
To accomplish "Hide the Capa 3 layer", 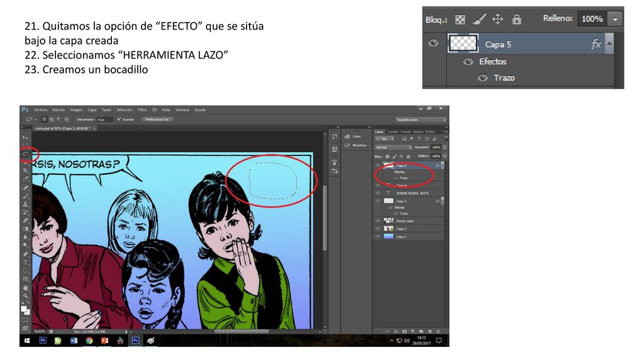I will (378, 201).
